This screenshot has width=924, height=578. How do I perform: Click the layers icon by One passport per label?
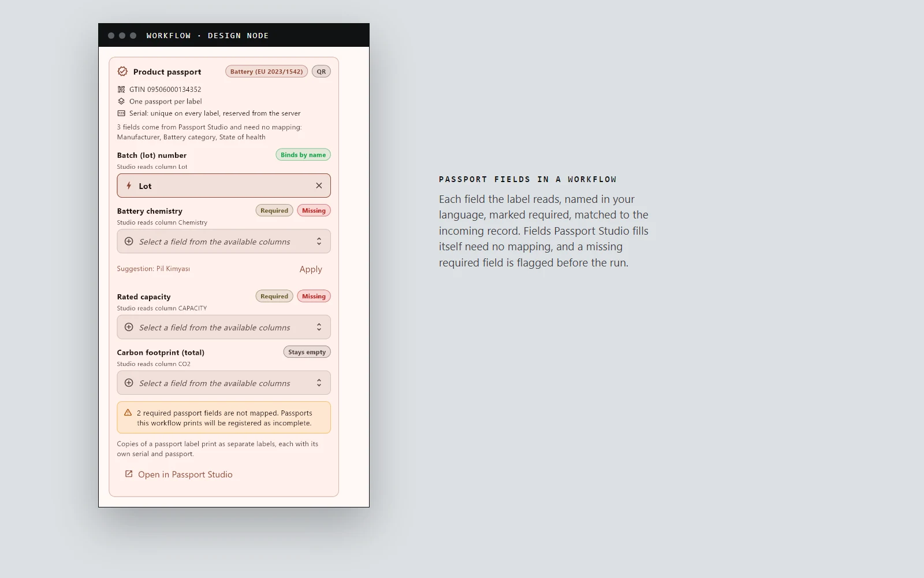point(121,101)
